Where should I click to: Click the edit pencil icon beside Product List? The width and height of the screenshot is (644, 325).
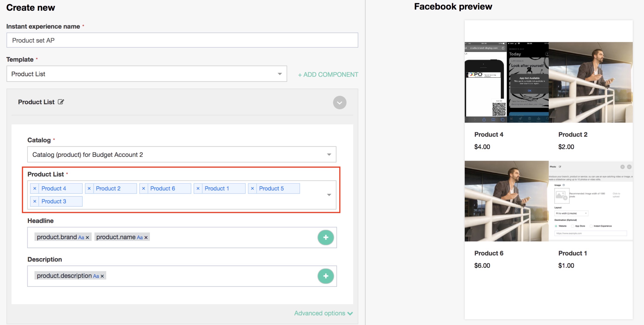coord(61,102)
